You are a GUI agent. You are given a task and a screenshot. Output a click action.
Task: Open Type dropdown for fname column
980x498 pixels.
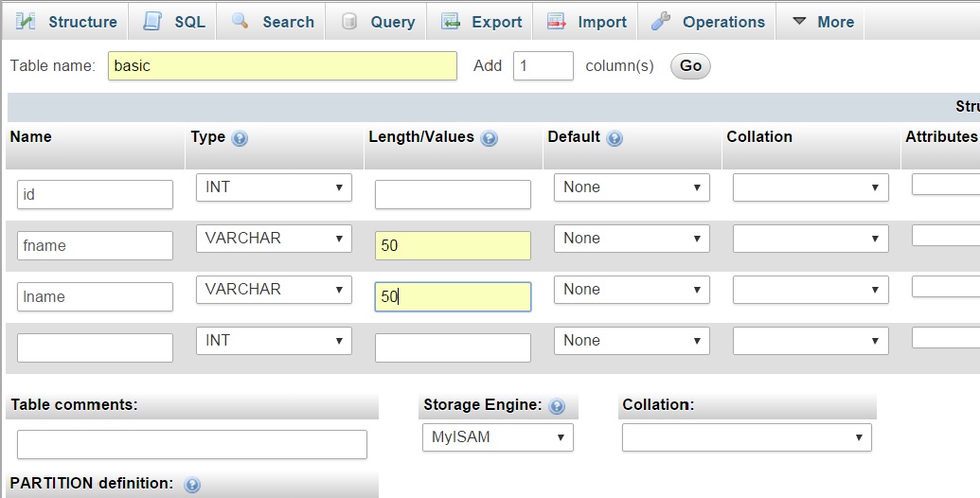274,239
